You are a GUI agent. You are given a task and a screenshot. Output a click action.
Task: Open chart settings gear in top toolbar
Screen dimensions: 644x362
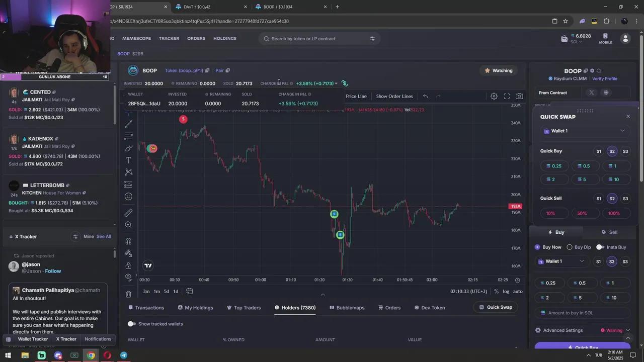point(494,96)
